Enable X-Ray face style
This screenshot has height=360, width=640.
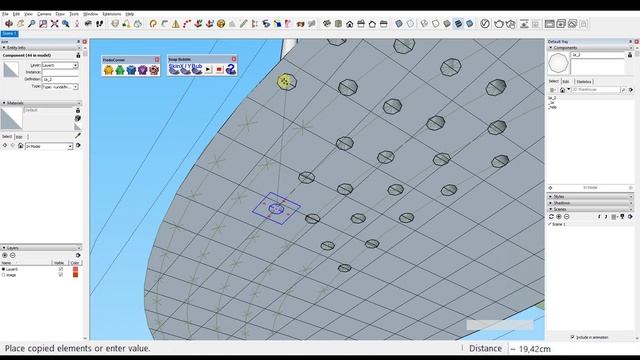pos(399,24)
